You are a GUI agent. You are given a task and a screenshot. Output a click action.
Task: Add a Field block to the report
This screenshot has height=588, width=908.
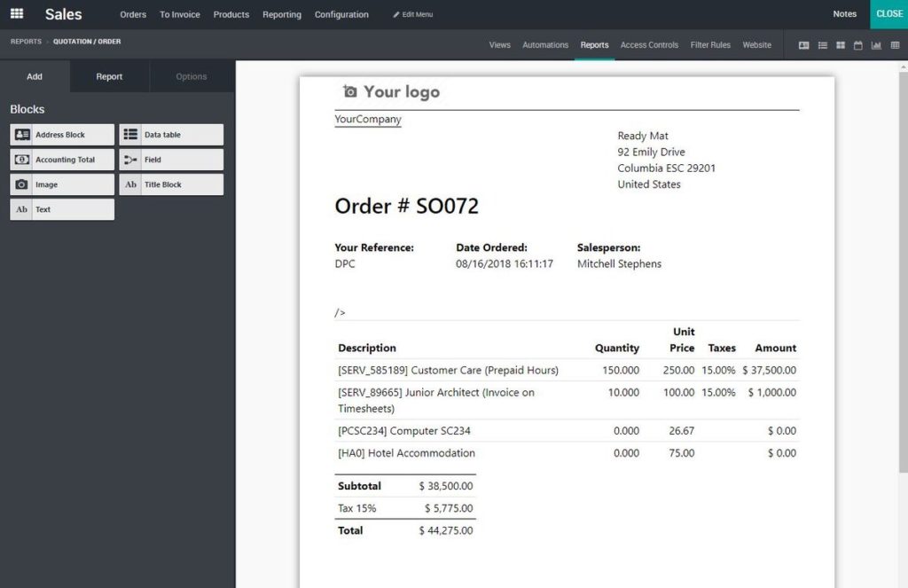171,159
